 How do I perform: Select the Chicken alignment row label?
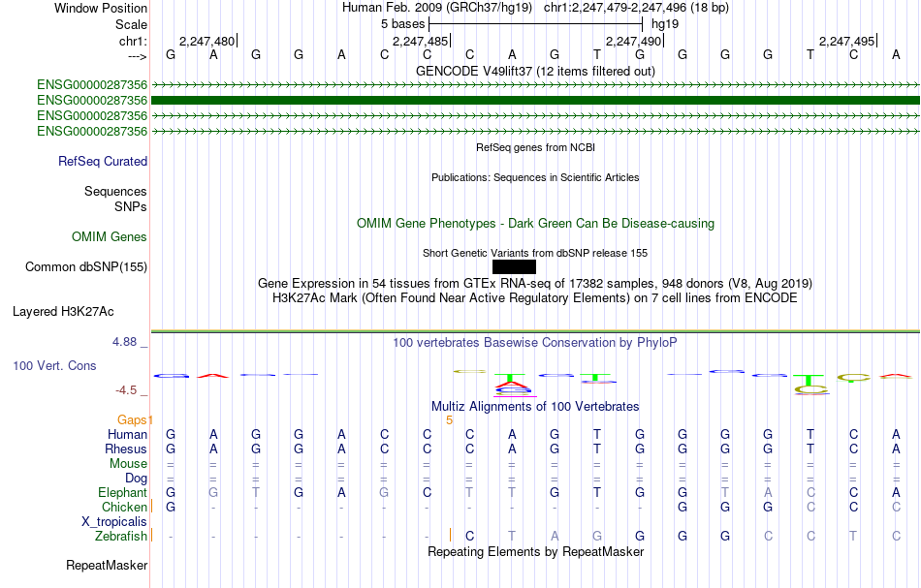click(x=124, y=508)
